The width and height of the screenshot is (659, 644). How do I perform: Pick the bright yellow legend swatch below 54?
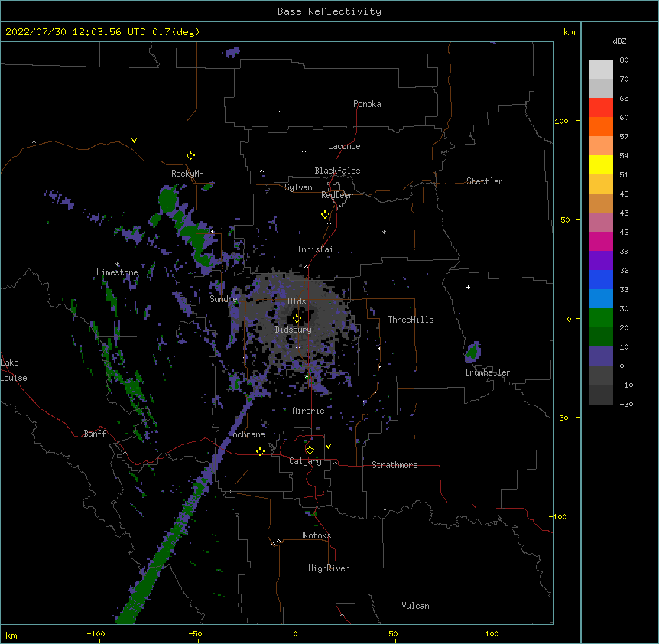(601, 164)
